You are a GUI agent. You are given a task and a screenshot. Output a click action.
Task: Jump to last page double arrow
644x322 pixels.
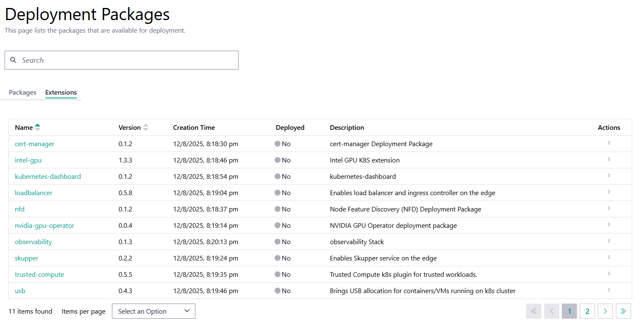tap(623, 311)
